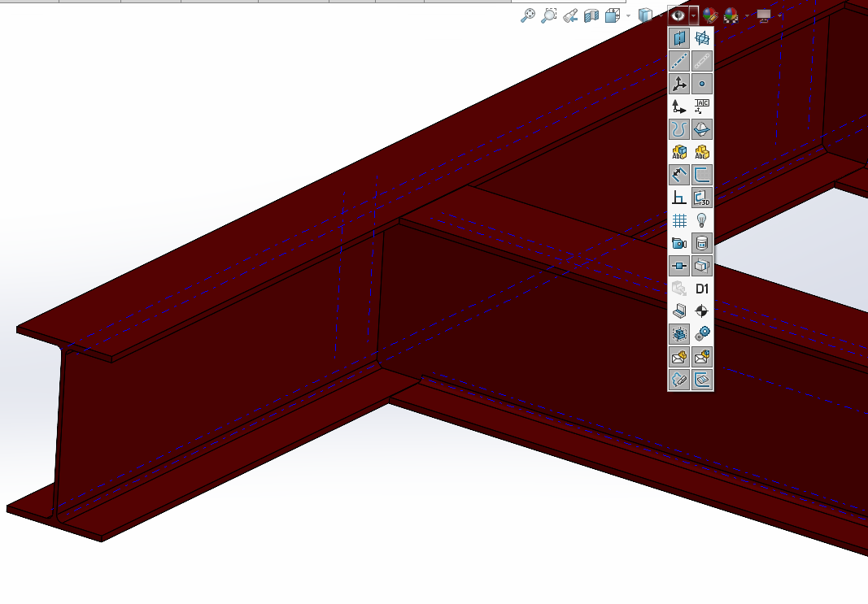Toggle View Cameras visibility
This screenshot has width=868, height=604.
point(679,243)
